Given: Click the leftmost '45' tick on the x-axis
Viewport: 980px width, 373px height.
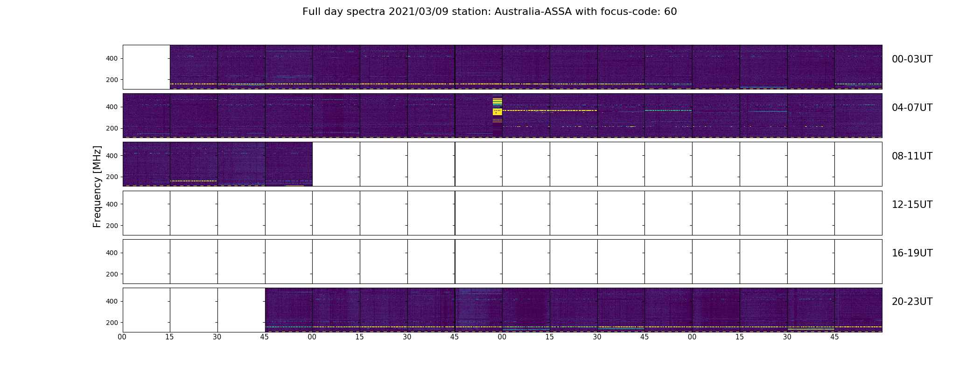Looking at the screenshot, I should tap(265, 337).
